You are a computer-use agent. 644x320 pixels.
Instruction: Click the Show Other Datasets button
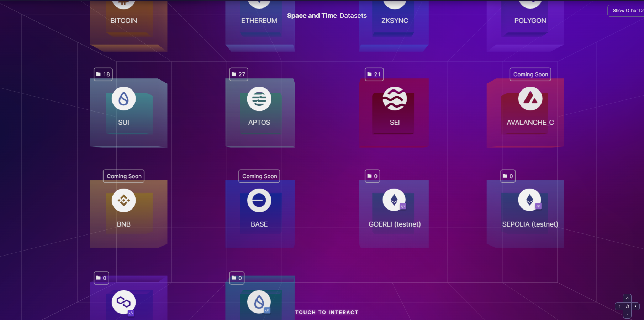[x=626, y=11]
